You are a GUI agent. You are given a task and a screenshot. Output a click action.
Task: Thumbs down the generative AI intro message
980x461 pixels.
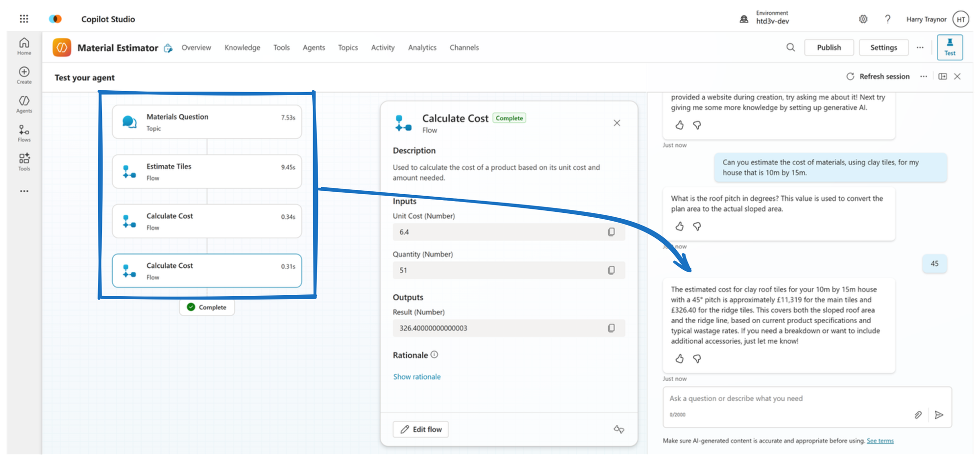click(697, 125)
